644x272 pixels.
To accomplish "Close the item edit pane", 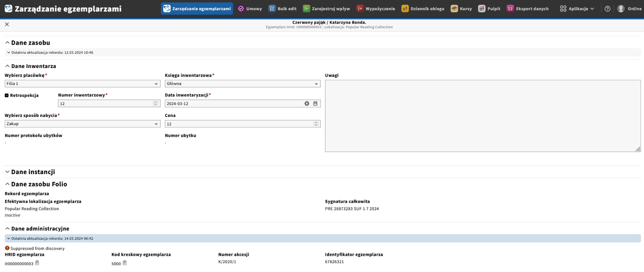I will click(7, 24).
